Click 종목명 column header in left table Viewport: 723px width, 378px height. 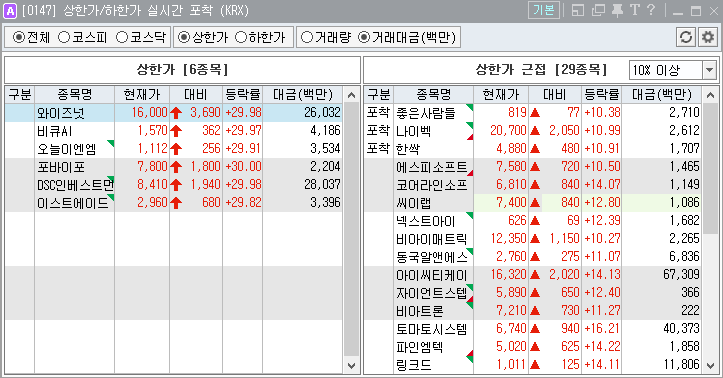74,94
